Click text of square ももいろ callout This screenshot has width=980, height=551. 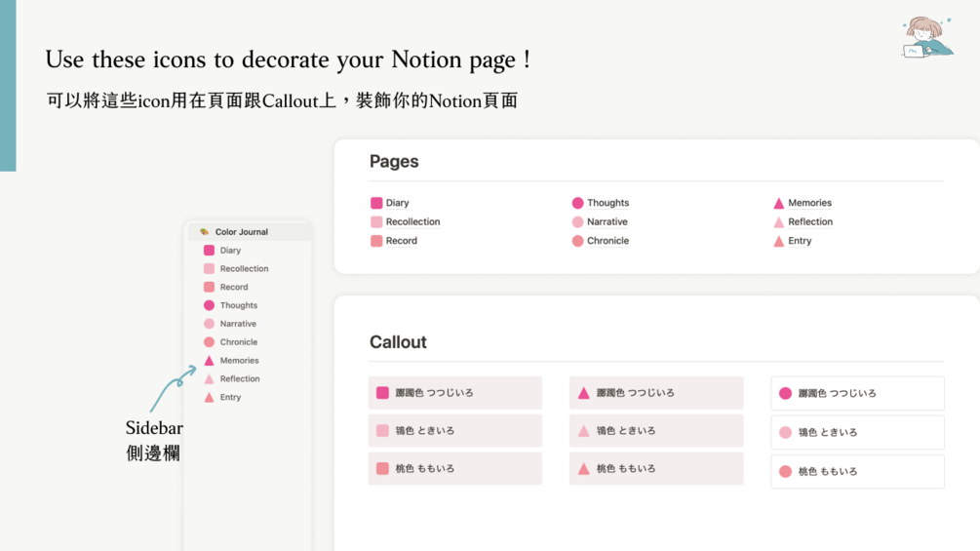pos(424,468)
